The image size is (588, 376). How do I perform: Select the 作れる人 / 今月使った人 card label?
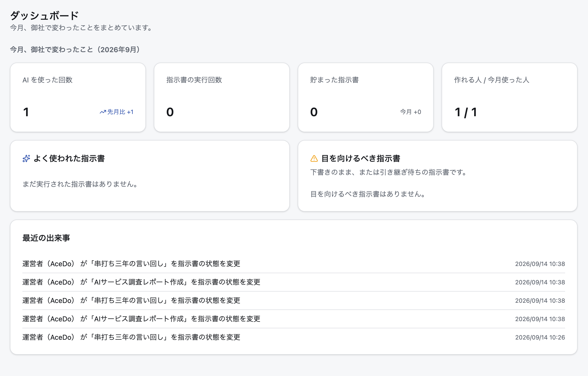tap(492, 80)
